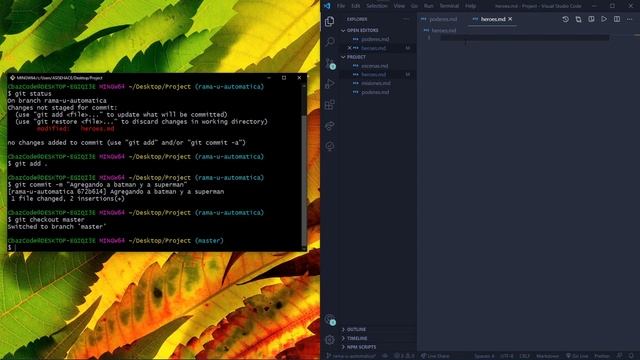Collapse the PROJECT folder section
Screen dimensions: 640x360
point(378,57)
